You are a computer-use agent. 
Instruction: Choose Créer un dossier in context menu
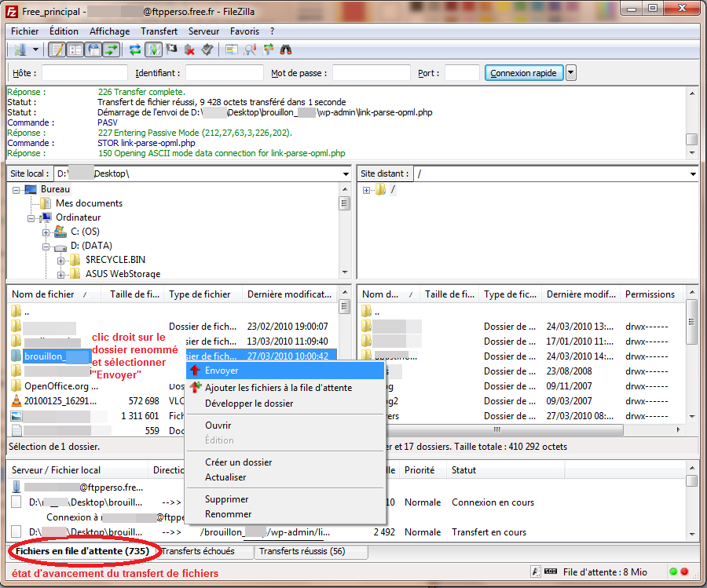[285, 462]
